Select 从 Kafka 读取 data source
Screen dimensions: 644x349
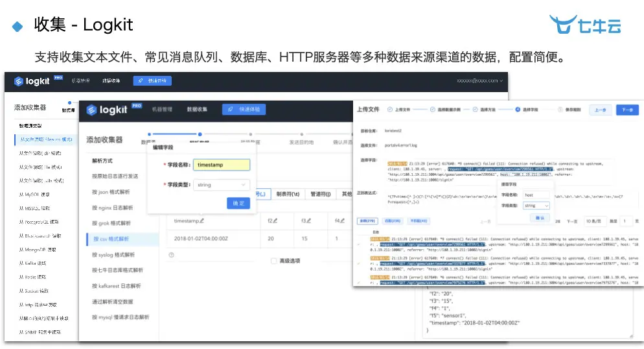tap(32, 263)
